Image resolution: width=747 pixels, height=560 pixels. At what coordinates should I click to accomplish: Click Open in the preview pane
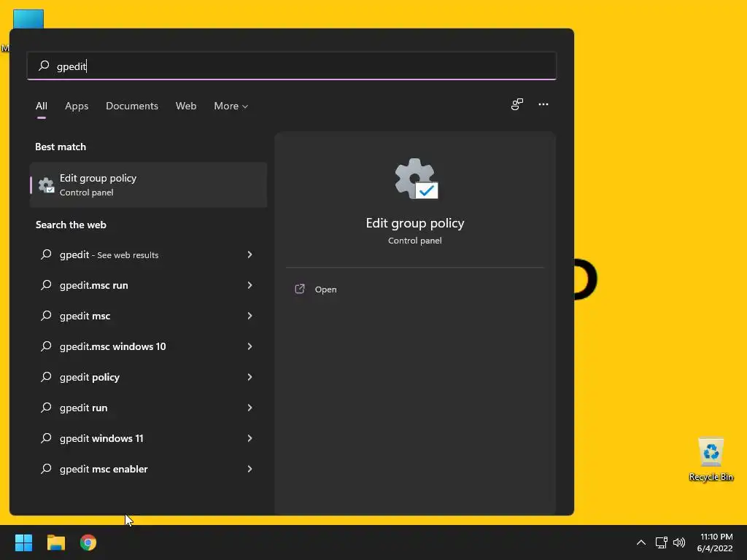tap(325, 289)
